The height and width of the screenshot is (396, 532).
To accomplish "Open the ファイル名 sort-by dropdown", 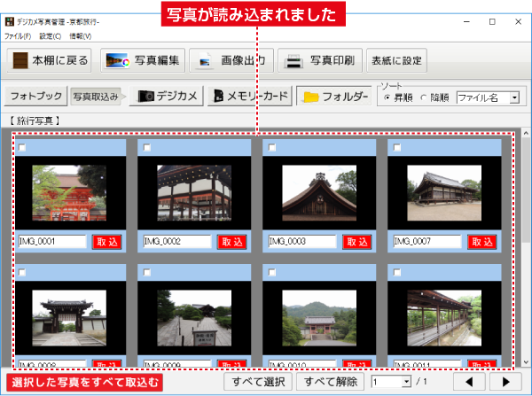I will click(x=487, y=97).
